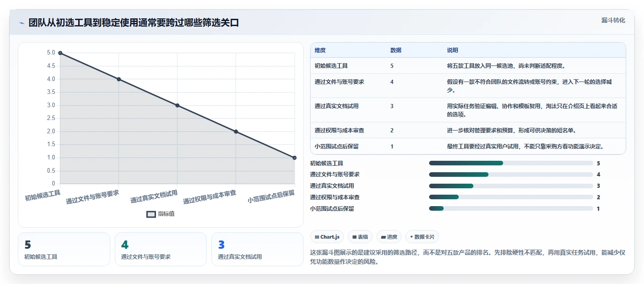Click the 数据 column header in the table
The image size is (644, 284).
396,50
